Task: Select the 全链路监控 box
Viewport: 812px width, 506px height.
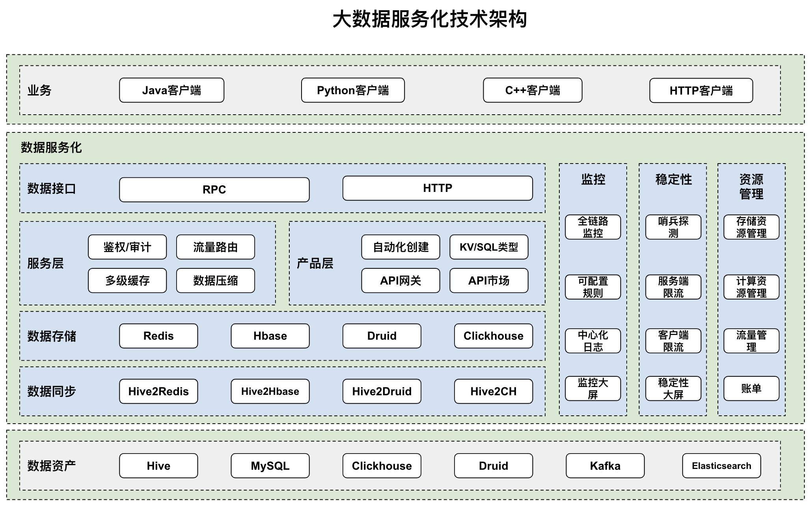Action: click(593, 227)
